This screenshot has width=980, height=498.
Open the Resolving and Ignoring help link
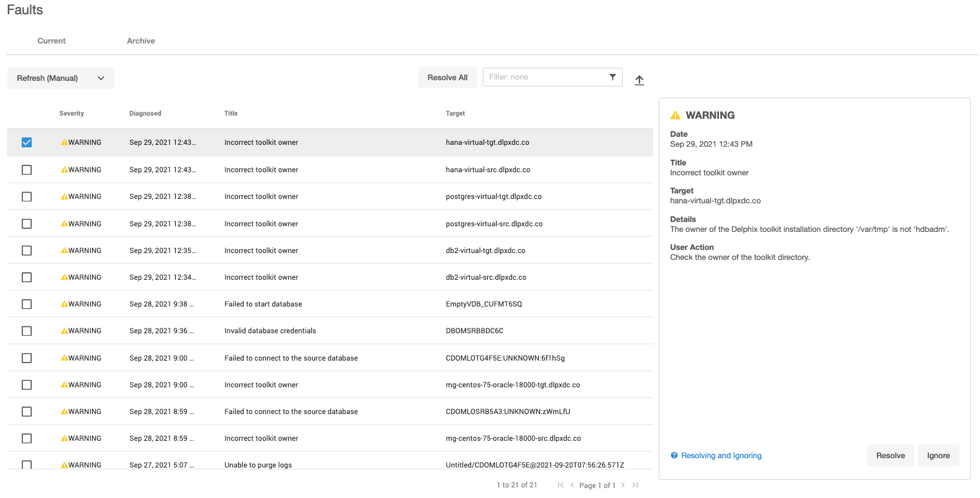pyautogui.click(x=721, y=456)
